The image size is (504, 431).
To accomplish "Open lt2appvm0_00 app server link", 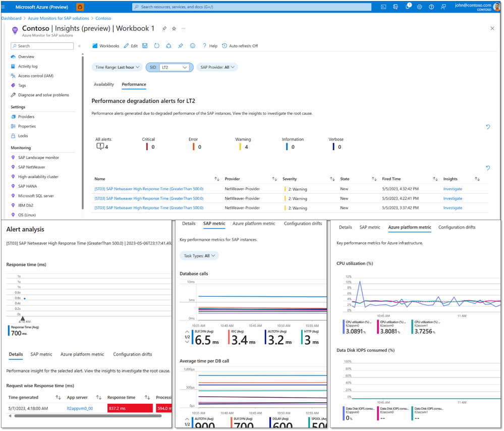I will (x=80, y=408).
